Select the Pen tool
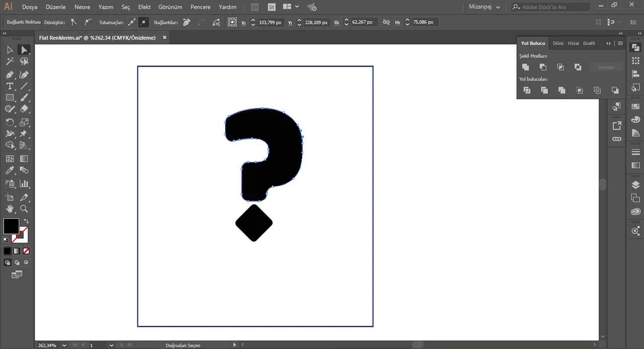This screenshot has height=349, width=644. coord(10,75)
